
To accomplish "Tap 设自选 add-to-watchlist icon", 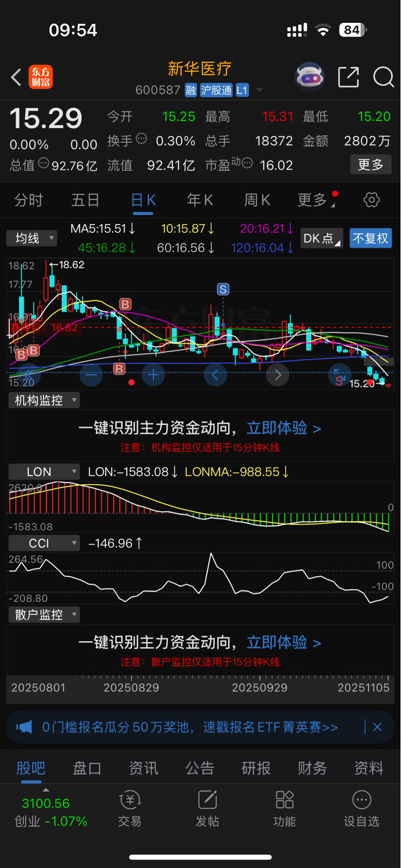I will (361, 809).
